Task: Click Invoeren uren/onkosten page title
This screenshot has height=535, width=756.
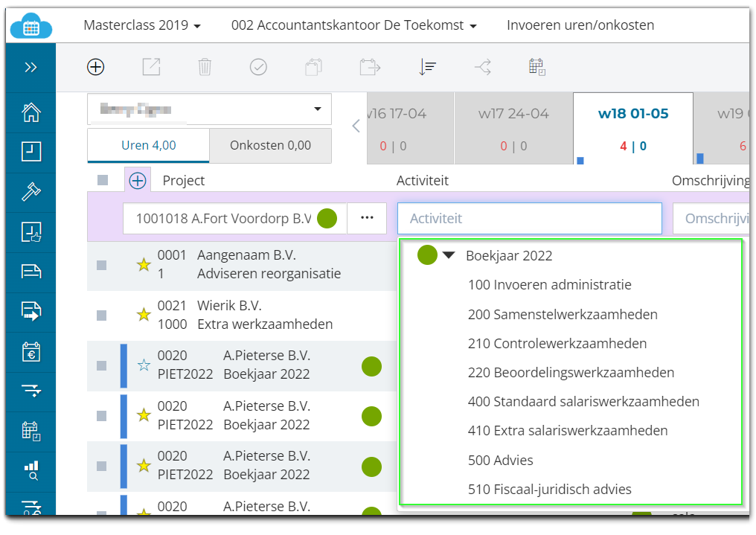Action: (580, 25)
